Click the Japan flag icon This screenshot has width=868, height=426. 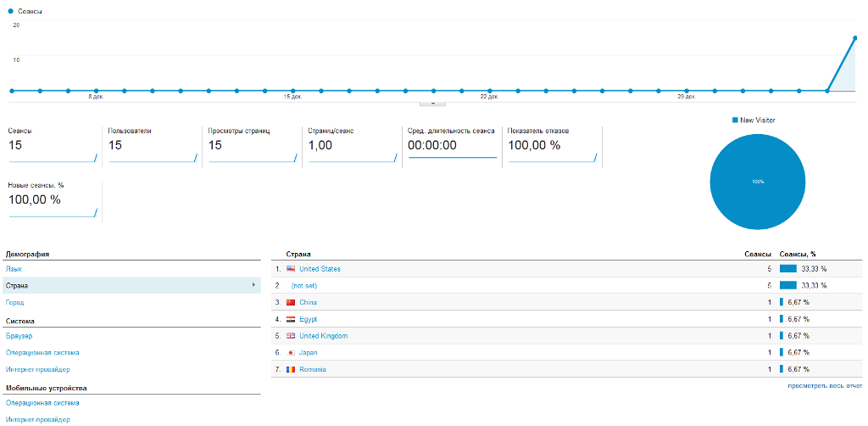(x=291, y=352)
